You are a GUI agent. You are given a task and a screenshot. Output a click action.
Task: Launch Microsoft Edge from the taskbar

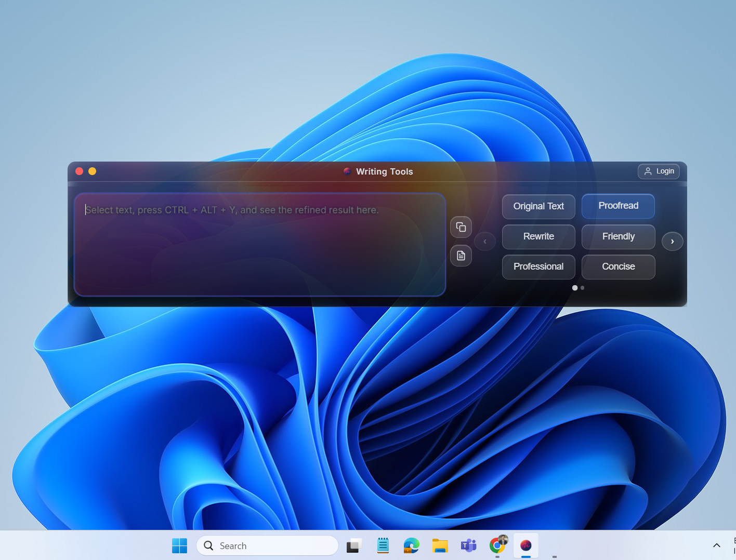coord(411,545)
